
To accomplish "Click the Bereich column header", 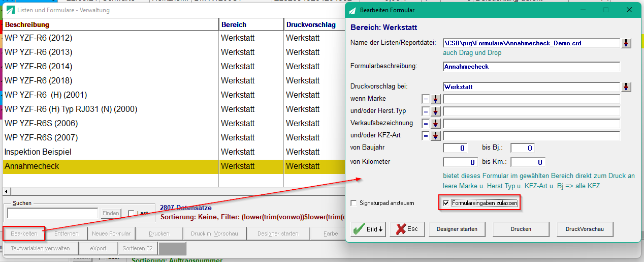I will click(x=251, y=24).
